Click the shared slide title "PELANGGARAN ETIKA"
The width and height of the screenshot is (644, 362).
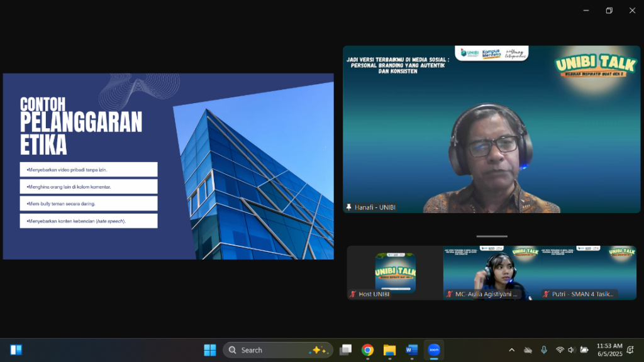81,134
